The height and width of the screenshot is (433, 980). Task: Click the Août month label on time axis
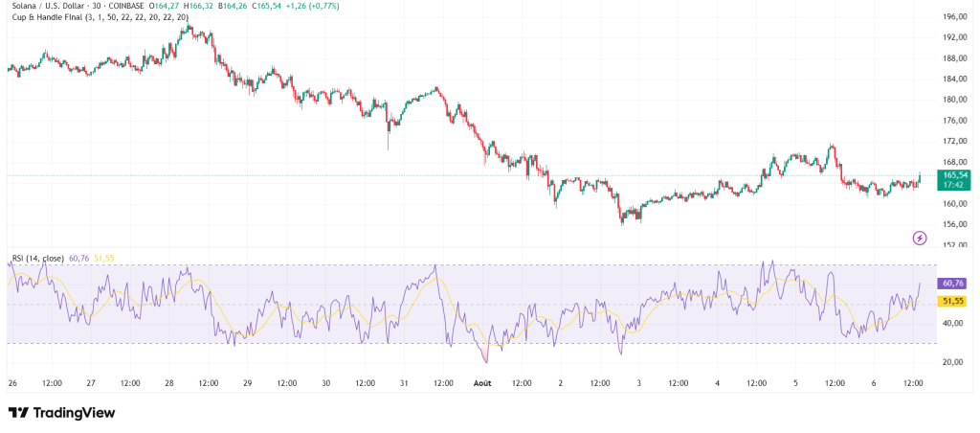(x=484, y=383)
